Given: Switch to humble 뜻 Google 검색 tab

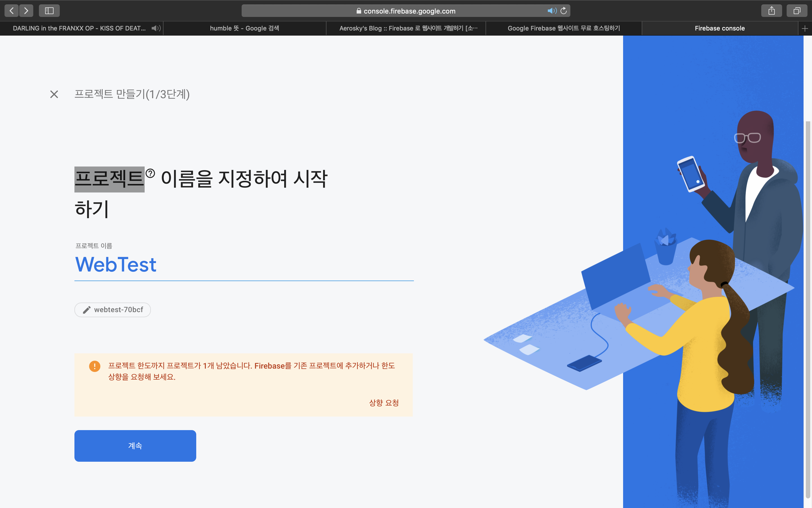Looking at the screenshot, I should coord(244,28).
